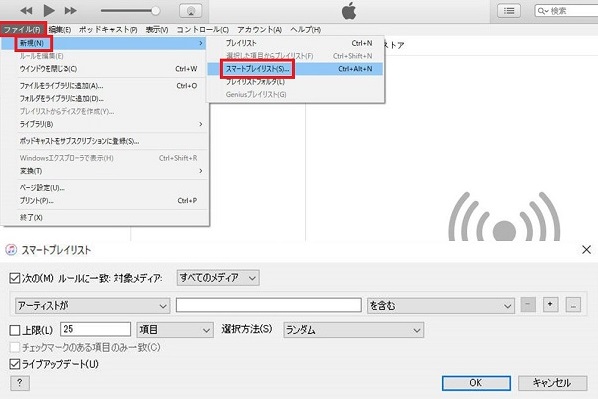Choose ファイルをライブラリに追加(A)... item
The image size is (598, 399).
point(104,86)
